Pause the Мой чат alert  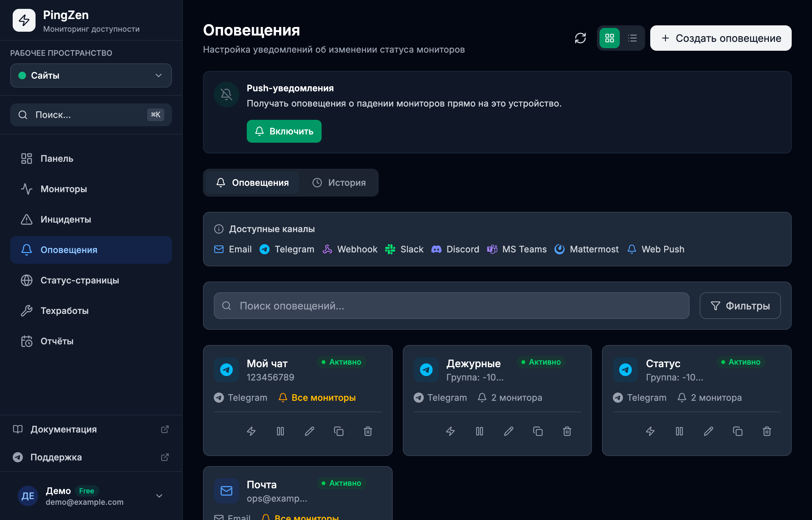[x=280, y=431]
